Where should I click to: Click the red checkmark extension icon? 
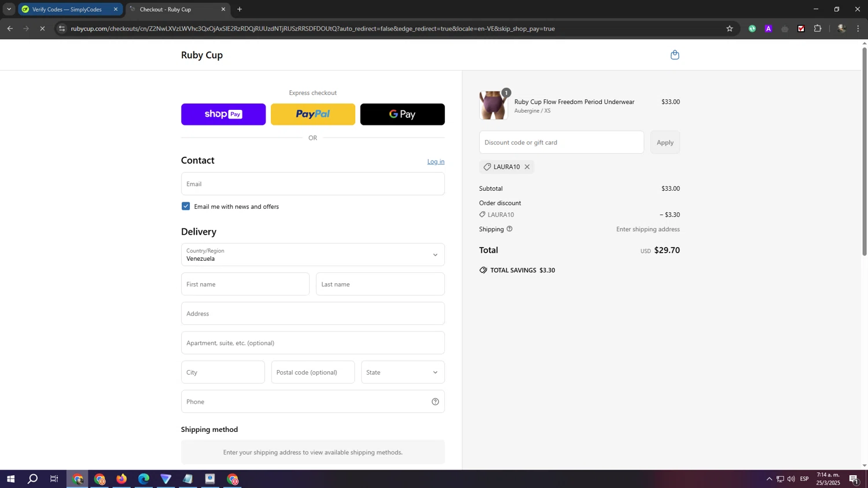[x=801, y=28]
